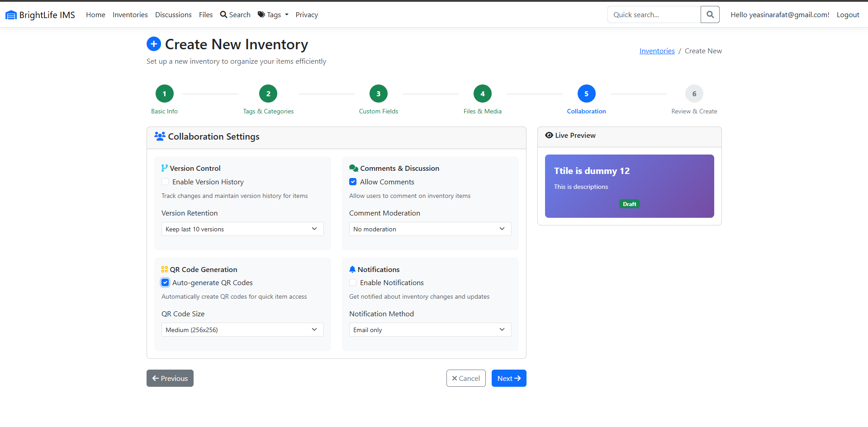
Task: Click the BrightLife IMS logo icon
Action: pos(11,15)
